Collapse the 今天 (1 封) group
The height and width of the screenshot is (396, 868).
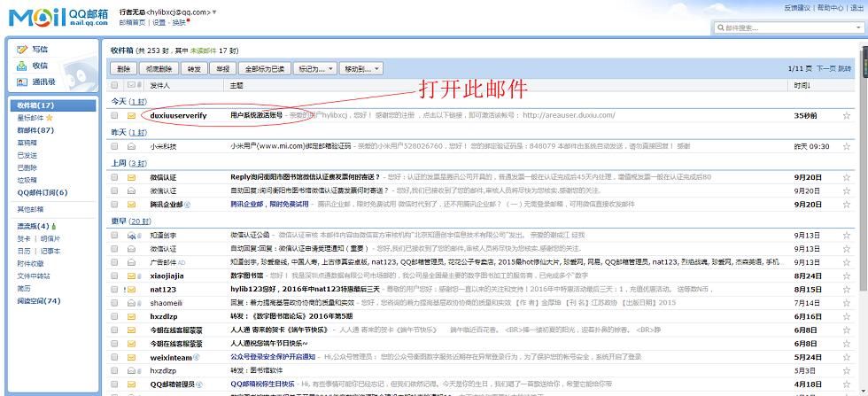[x=129, y=101]
